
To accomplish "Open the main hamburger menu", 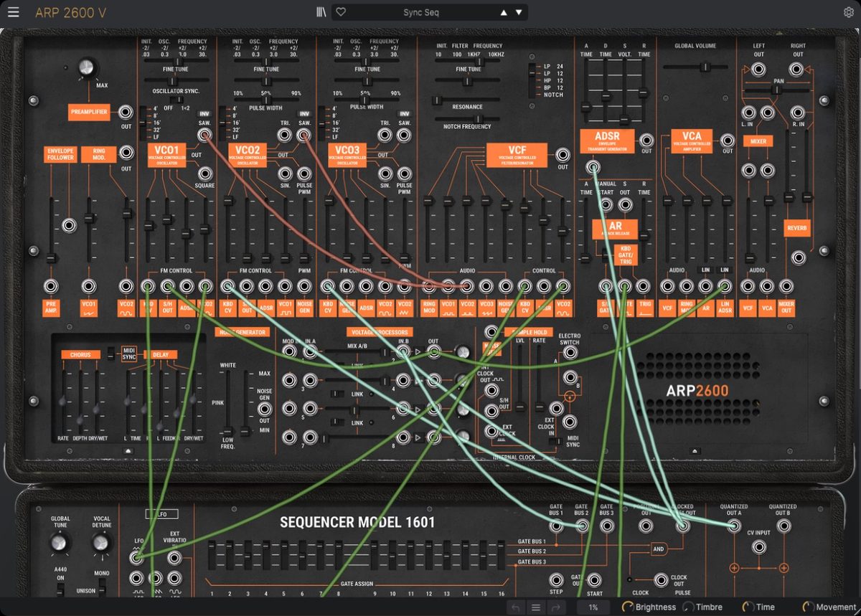I will click(x=14, y=12).
